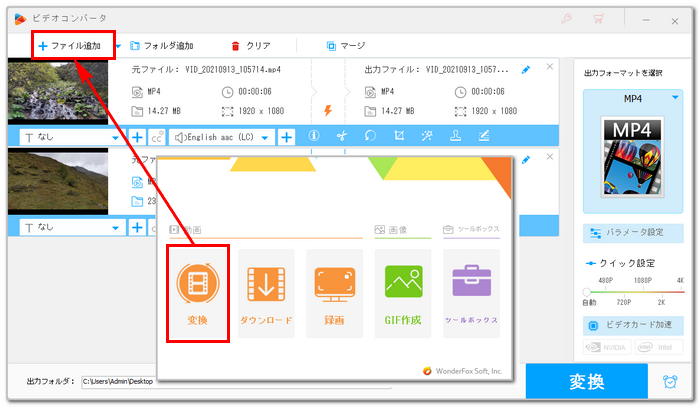The width and height of the screenshot is (700, 407).
Task: Click the second video hillside thumbnail
Action: [x=58, y=181]
